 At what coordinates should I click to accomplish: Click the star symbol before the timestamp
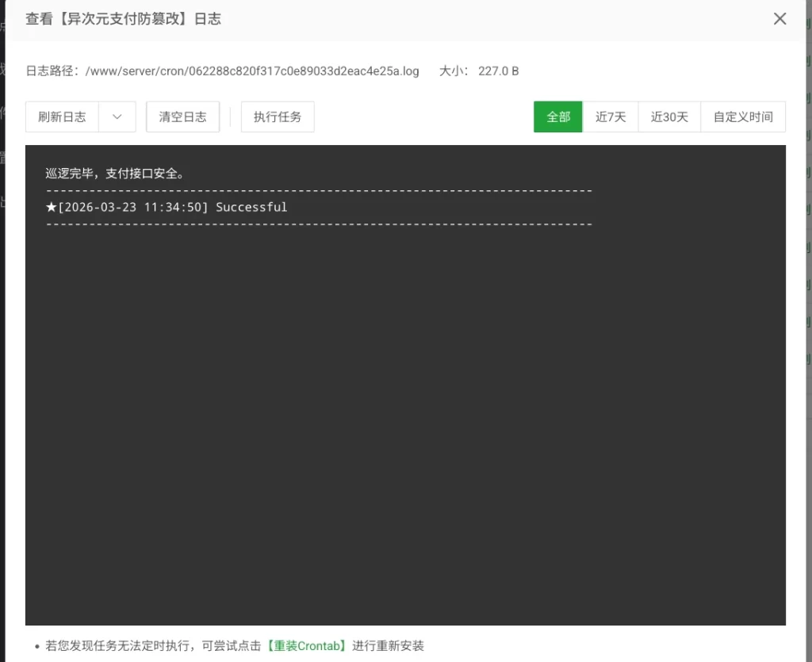51,207
